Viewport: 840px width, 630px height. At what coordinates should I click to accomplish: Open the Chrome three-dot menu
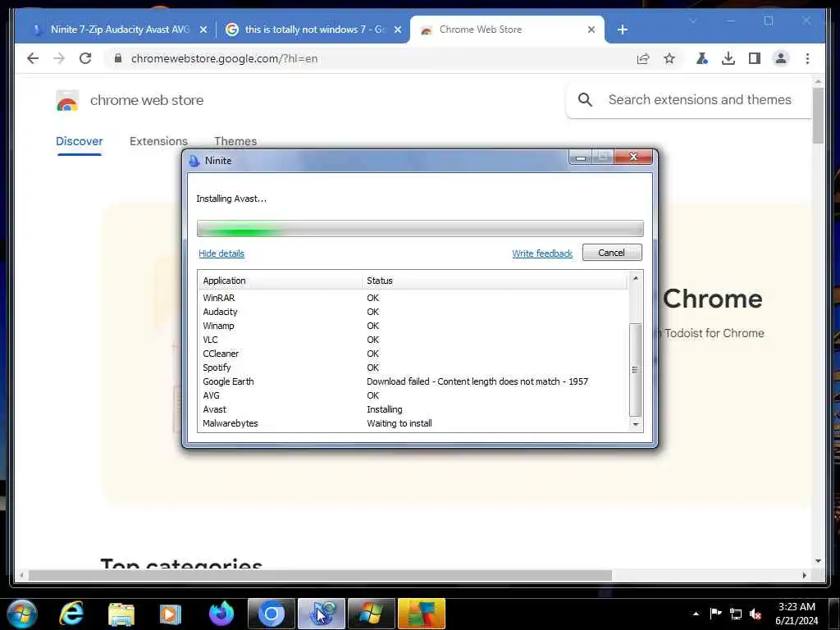coord(807,58)
